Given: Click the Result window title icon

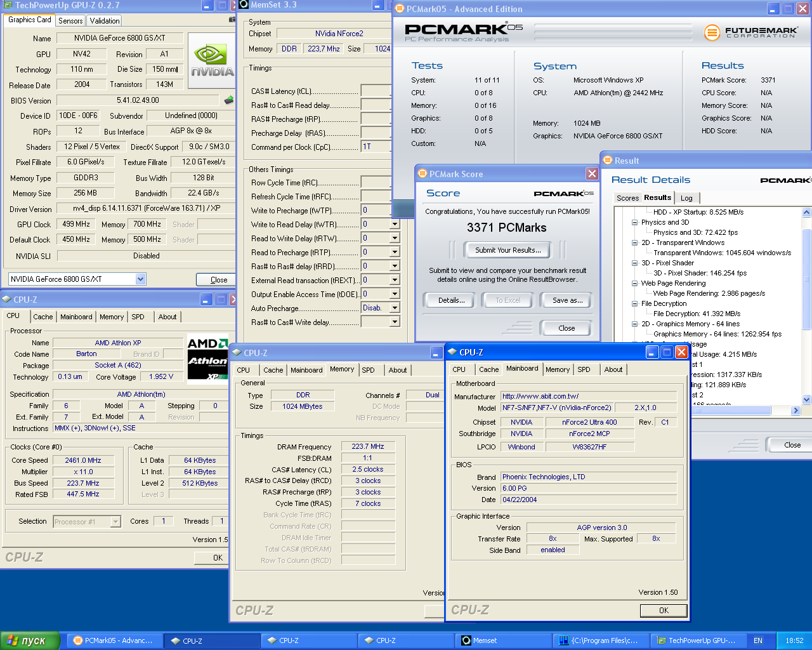Looking at the screenshot, I should [x=607, y=161].
